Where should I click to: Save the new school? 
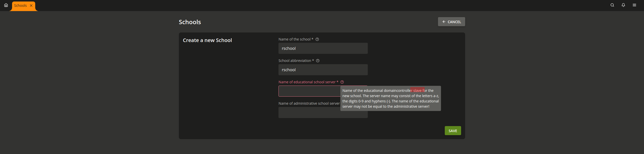[x=453, y=131]
